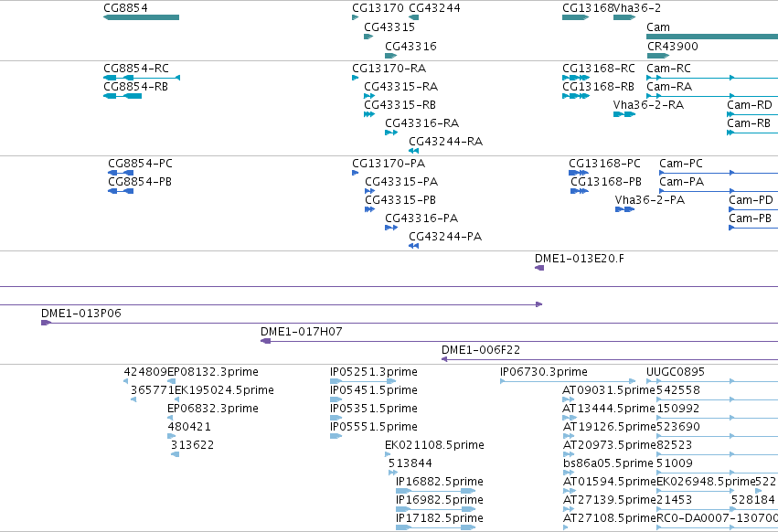Select EST IP16882.5prime
778x532 pixels.
tap(440, 482)
